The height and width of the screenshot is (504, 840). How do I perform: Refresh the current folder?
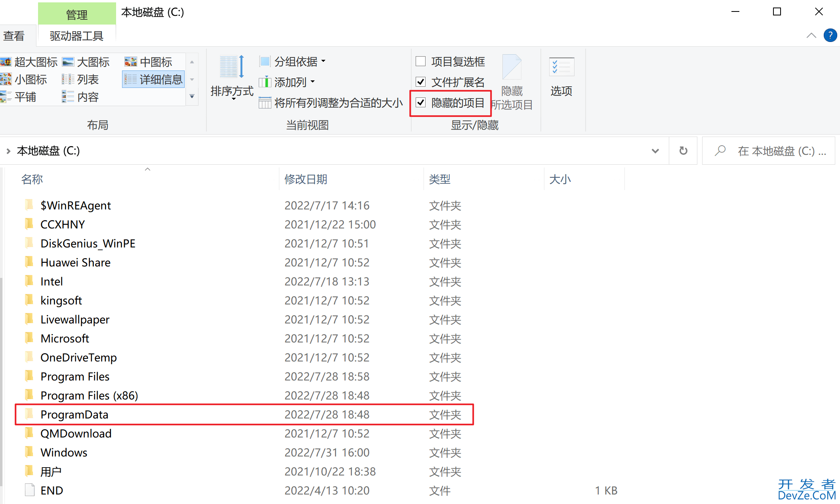coord(683,151)
